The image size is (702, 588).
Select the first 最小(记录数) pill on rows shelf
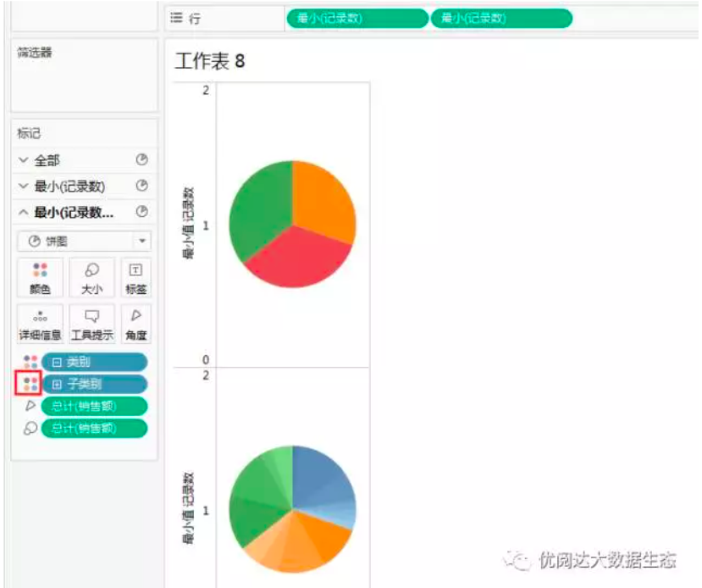357,19
